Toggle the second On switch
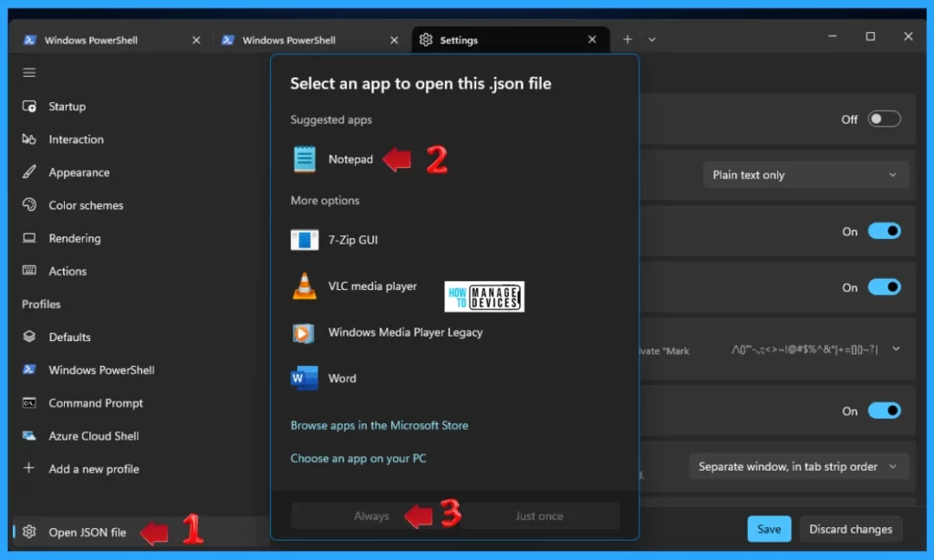The height and width of the screenshot is (560, 934). pos(884,287)
